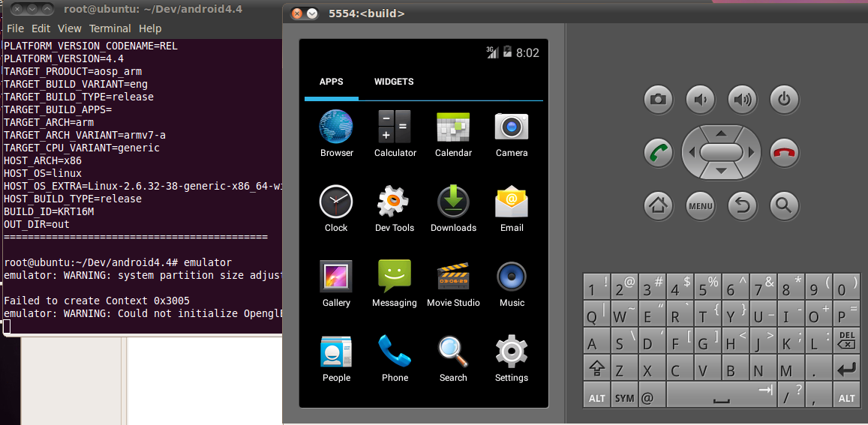Launch the Calculator app
868x425 pixels.
[395, 133]
